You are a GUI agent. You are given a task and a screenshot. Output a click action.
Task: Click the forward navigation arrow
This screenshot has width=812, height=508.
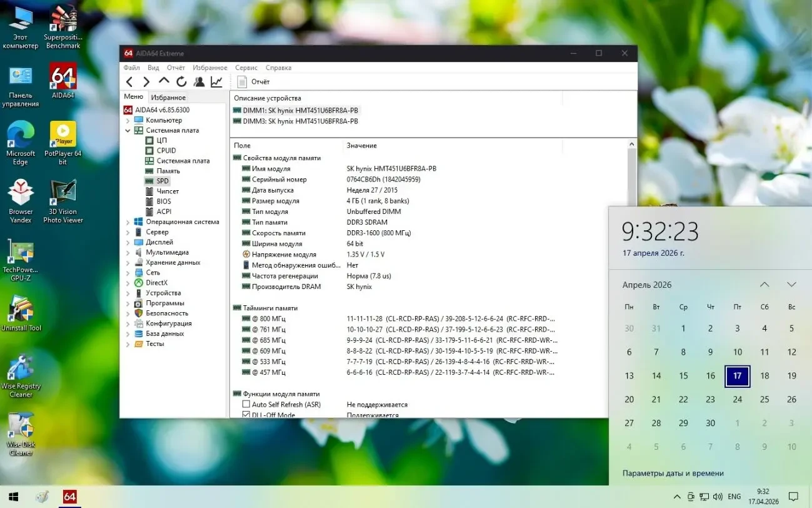point(146,81)
